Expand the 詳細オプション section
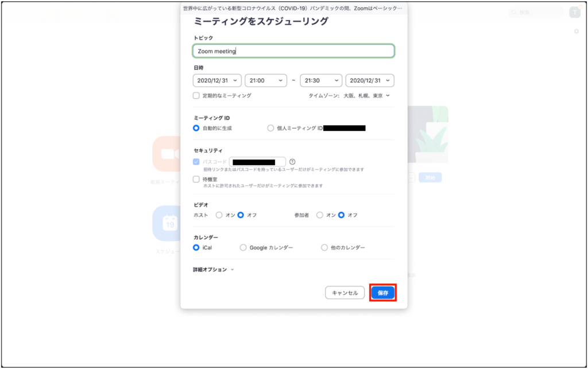Screen dimensions: 588x369 (x=214, y=269)
